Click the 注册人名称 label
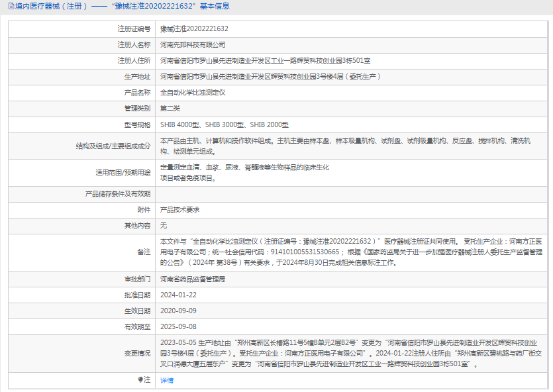This screenshot has width=553, height=392. click(x=134, y=45)
